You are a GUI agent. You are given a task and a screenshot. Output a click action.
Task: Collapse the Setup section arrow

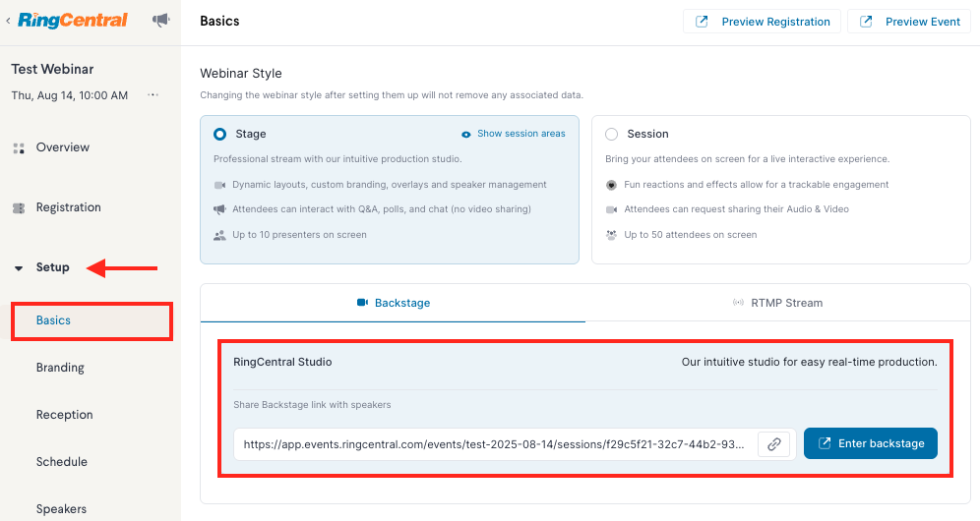19,268
